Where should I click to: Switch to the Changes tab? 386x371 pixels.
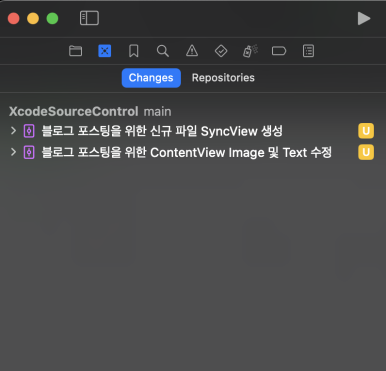pos(151,78)
